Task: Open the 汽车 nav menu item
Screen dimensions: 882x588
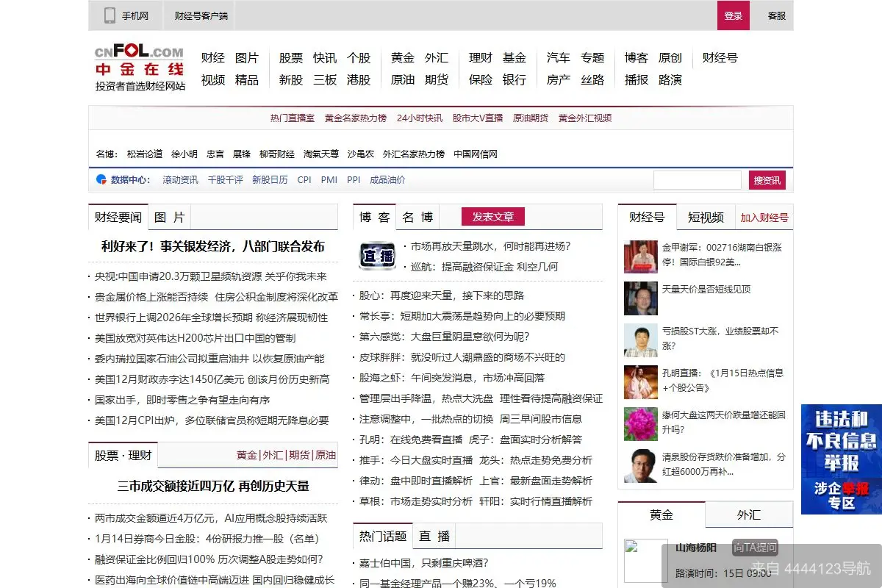Action: 559,57
